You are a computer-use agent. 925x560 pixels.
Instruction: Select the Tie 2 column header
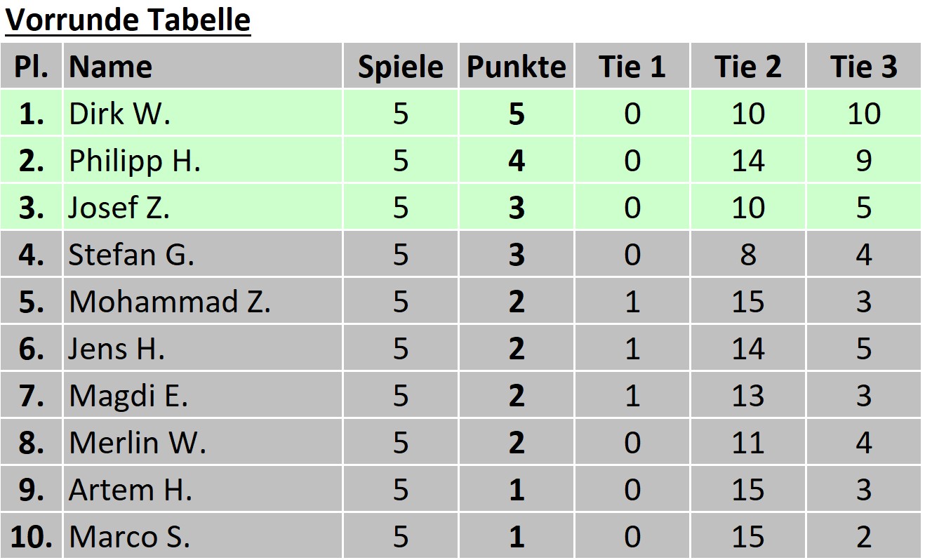click(x=747, y=67)
